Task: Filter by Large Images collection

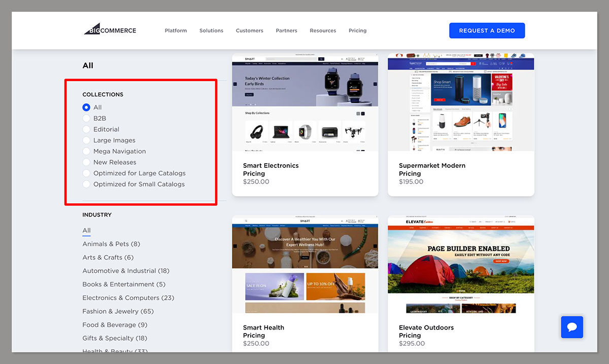Action: 86,140
